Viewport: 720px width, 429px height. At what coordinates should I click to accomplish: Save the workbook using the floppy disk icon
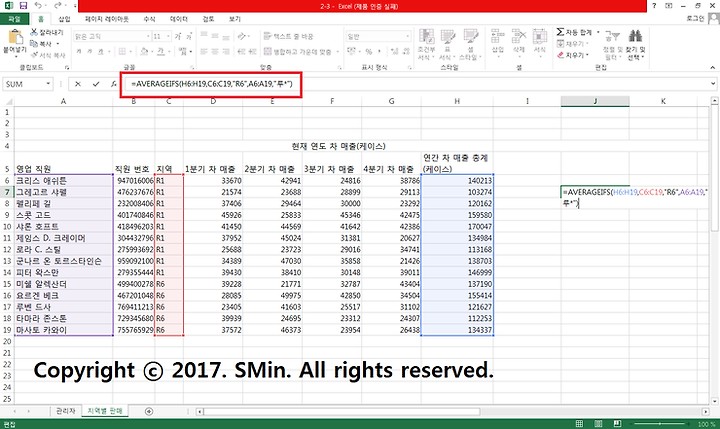coord(23,6)
